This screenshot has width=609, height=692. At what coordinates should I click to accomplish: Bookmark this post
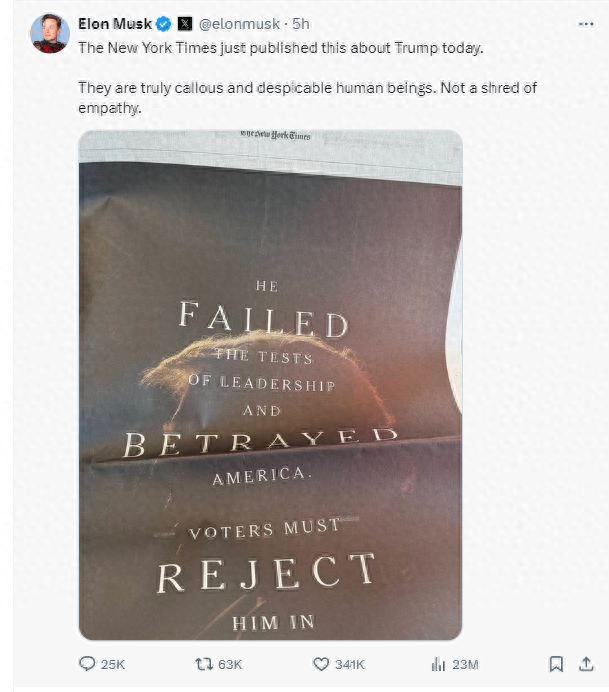pyautogui.click(x=556, y=664)
